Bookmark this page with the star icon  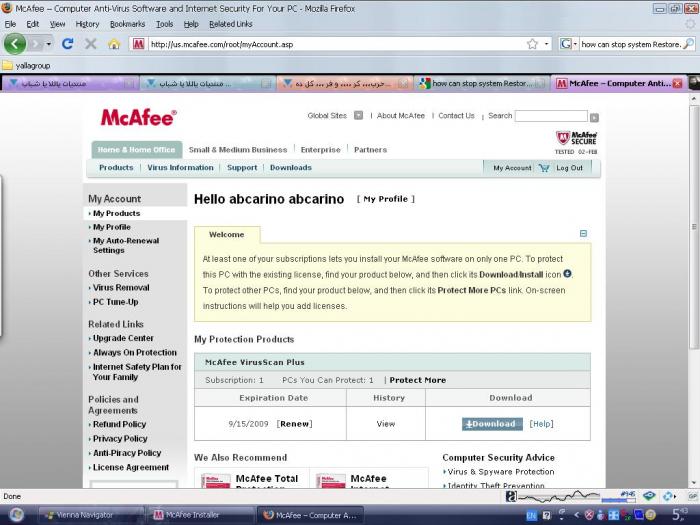pos(532,44)
